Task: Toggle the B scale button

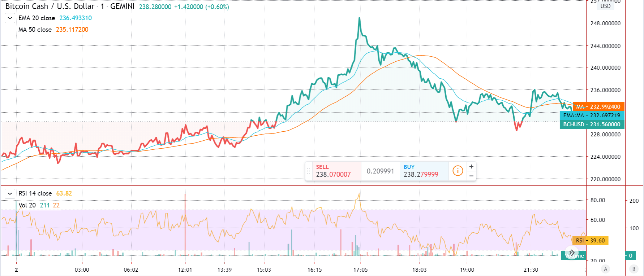Action: coord(634,269)
